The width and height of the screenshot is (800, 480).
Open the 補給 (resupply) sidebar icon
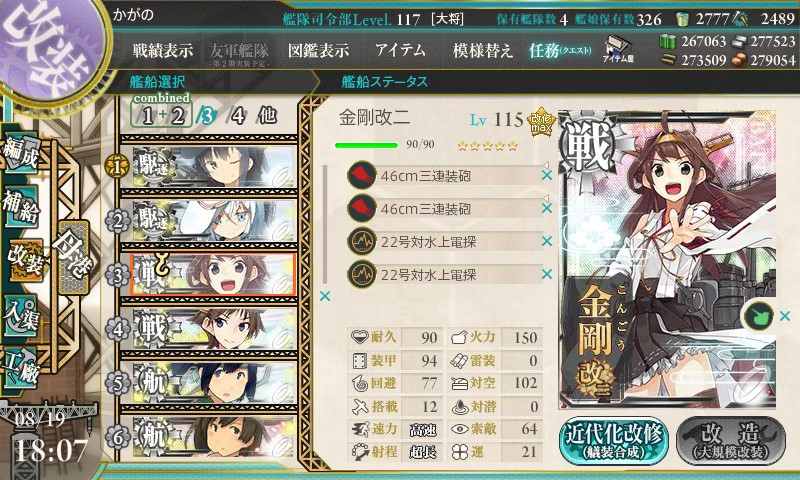point(21,205)
